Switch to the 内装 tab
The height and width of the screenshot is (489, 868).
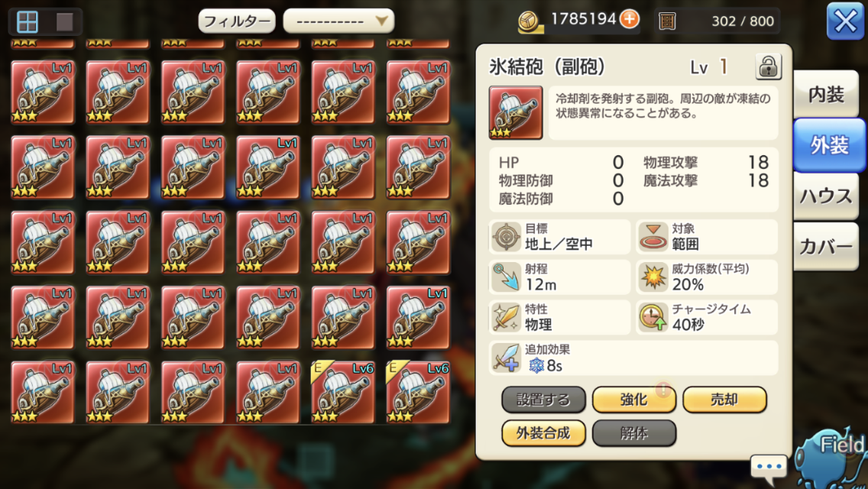click(826, 95)
